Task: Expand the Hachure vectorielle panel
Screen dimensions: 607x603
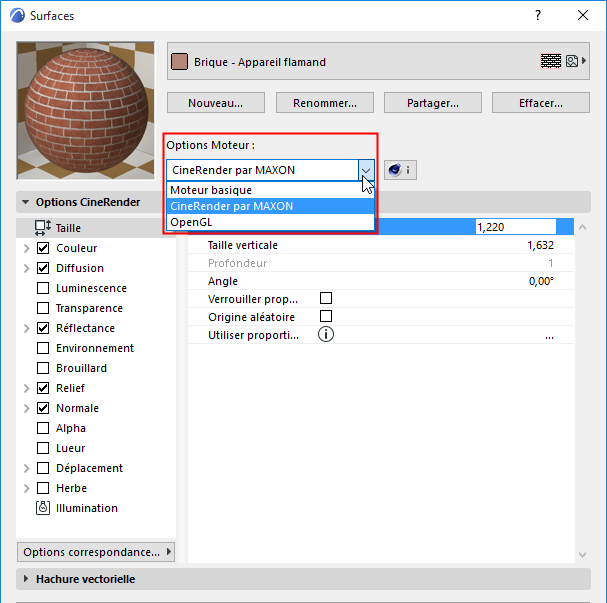Action: pyautogui.click(x=26, y=579)
